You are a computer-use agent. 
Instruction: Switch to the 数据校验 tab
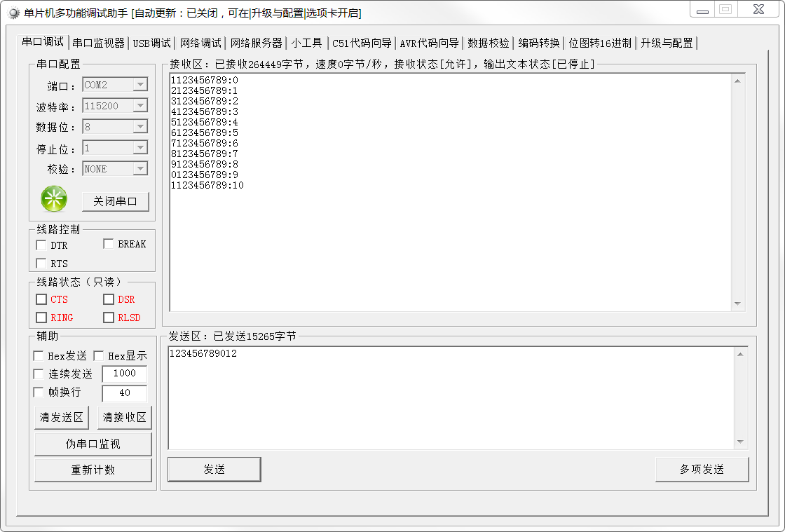(x=488, y=43)
